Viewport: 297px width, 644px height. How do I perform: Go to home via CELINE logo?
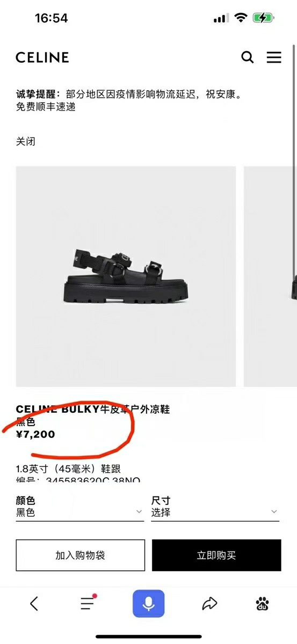point(42,57)
